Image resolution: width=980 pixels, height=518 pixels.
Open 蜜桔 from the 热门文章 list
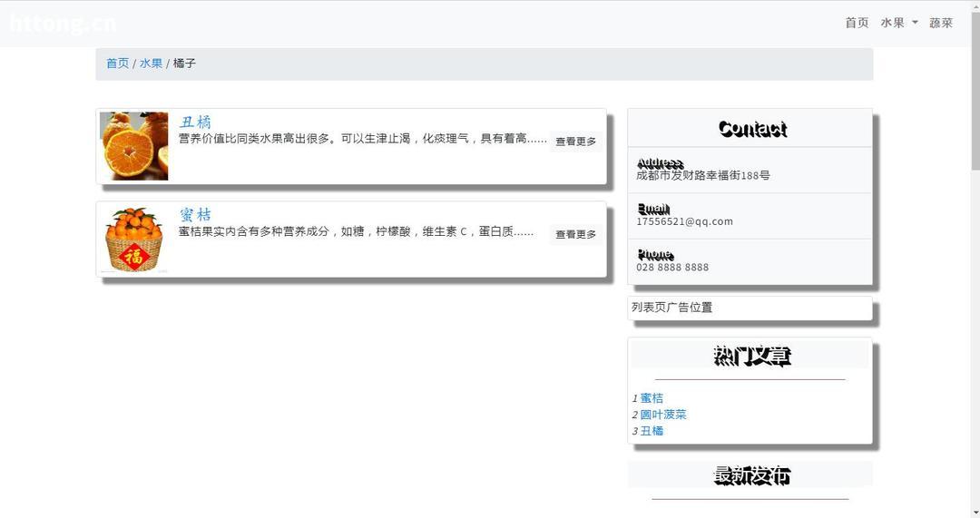point(652,398)
